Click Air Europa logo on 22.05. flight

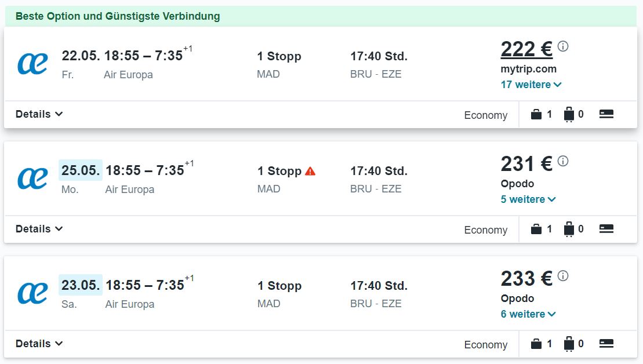[32, 64]
